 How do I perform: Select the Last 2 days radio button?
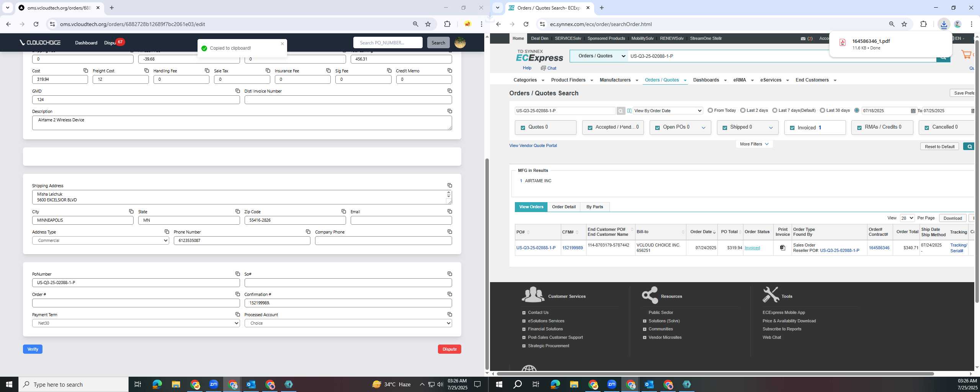(x=743, y=110)
